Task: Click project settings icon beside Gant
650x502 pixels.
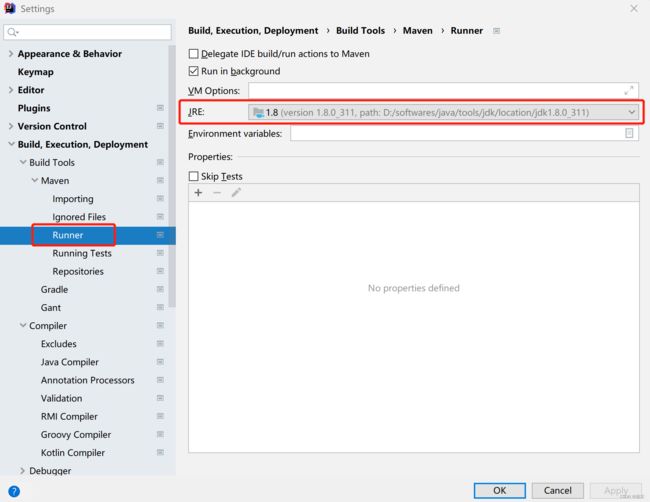Action: point(160,307)
